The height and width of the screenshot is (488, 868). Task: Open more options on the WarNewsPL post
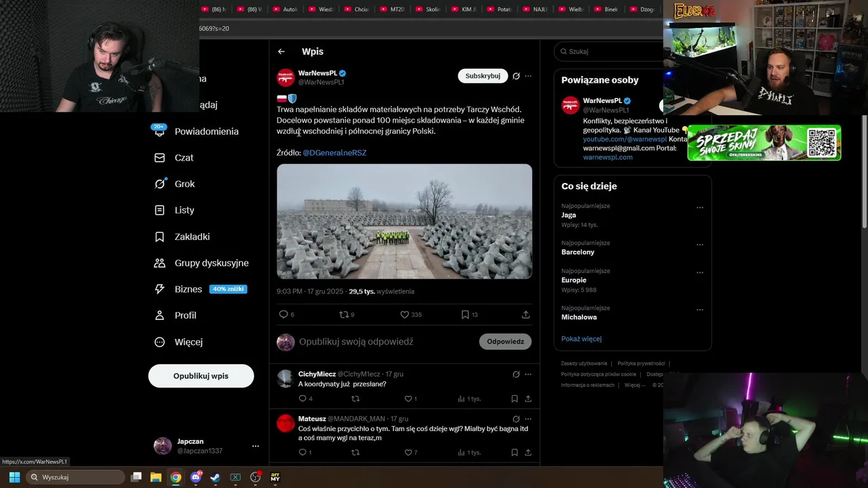point(528,76)
